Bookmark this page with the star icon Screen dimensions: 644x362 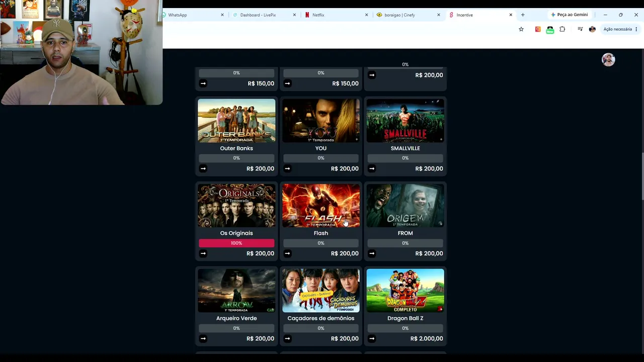click(x=521, y=29)
